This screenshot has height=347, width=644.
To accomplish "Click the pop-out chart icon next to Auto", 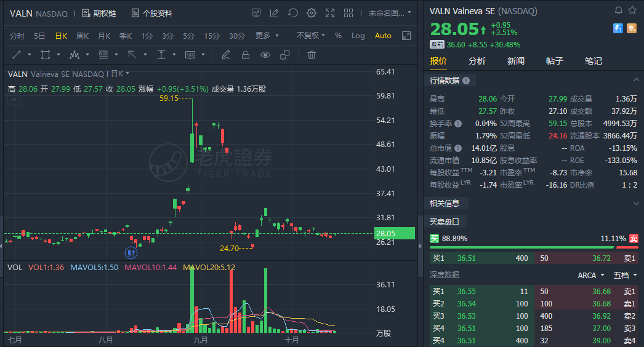I will pos(406,36).
